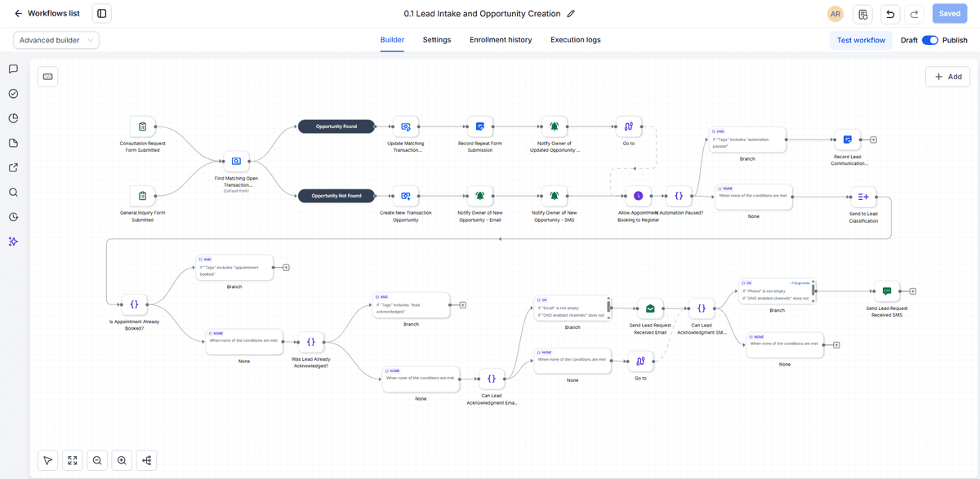Edit the workflow name with the pencil icon
980x479 pixels.
click(x=571, y=14)
